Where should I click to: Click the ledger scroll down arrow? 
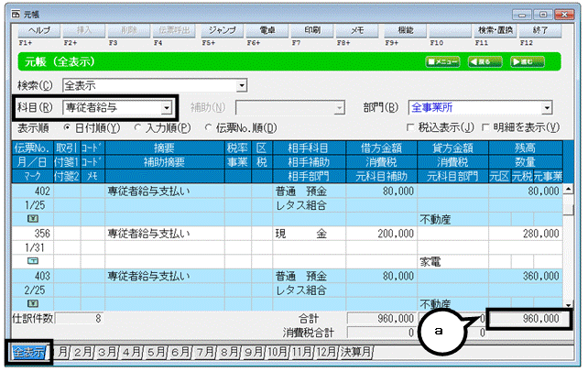[x=569, y=305]
